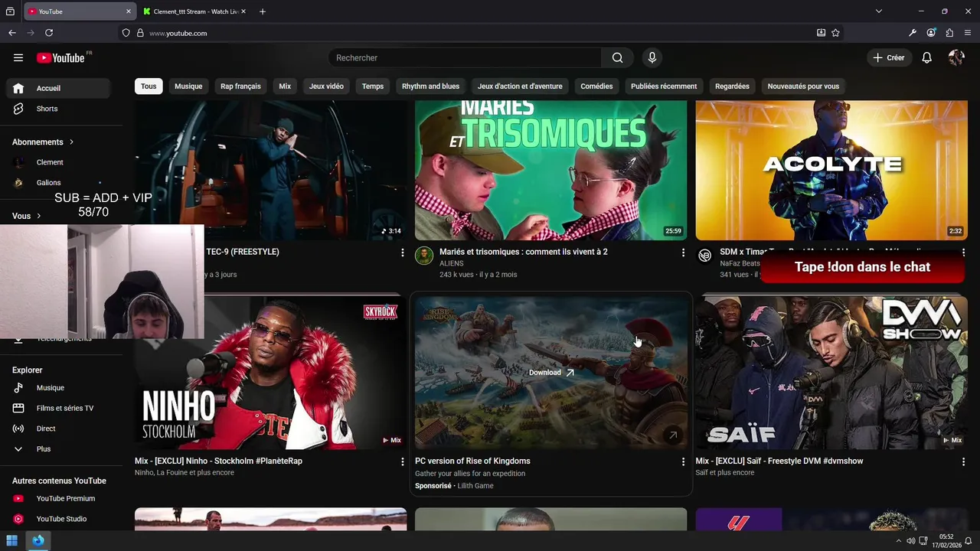Click the ALIENS channel avatar
The width and height of the screenshot is (980, 551).
point(424,256)
